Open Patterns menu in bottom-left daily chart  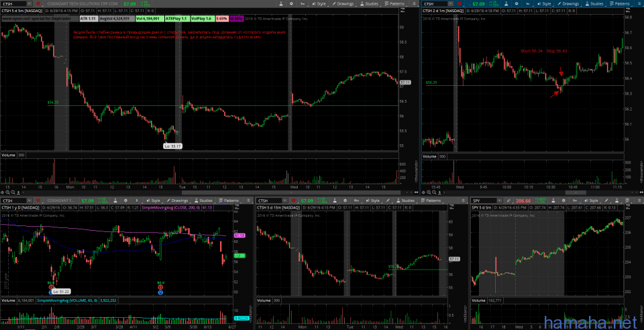pyautogui.click(x=228, y=201)
